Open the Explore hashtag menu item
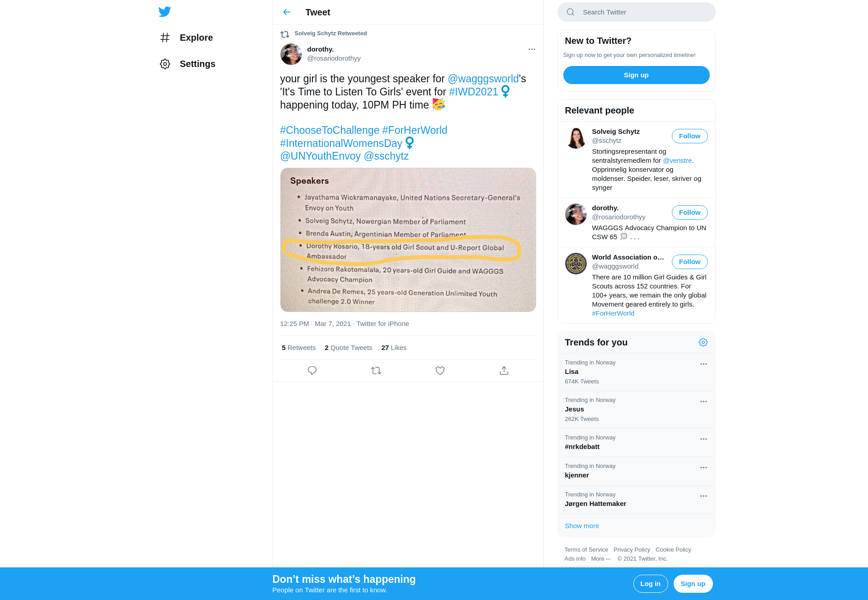The width and height of the screenshot is (868, 600). coord(186,38)
